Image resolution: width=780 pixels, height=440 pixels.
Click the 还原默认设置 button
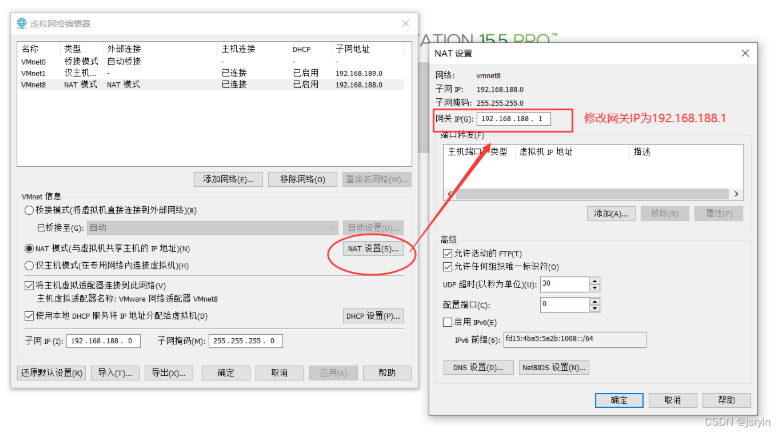[x=52, y=373]
